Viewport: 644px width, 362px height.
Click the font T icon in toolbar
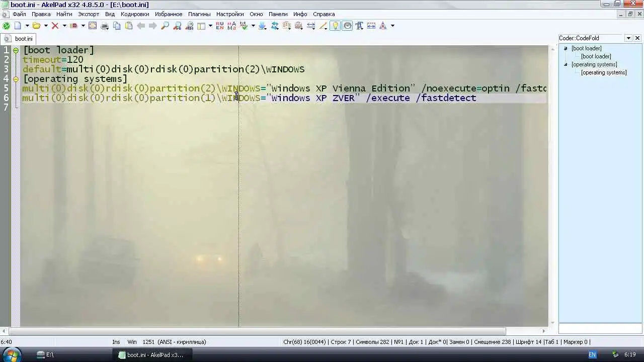(x=359, y=26)
